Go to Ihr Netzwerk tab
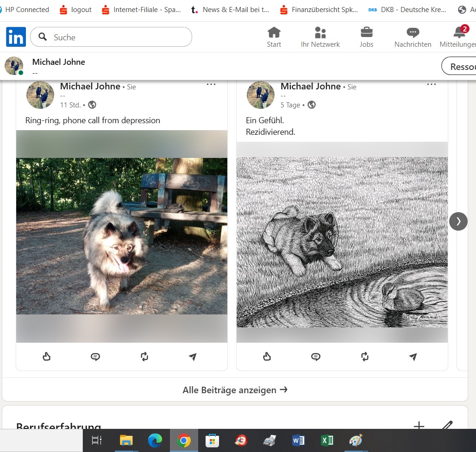 point(320,37)
